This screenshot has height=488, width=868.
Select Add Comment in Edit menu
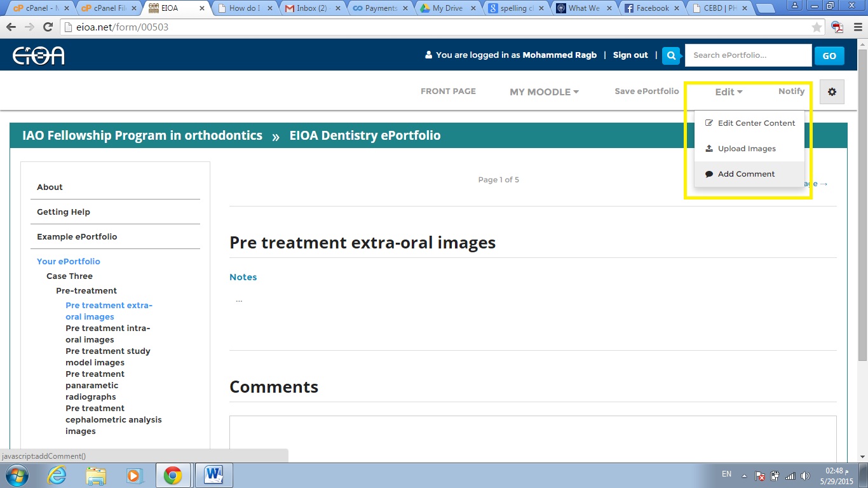pos(746,174)
